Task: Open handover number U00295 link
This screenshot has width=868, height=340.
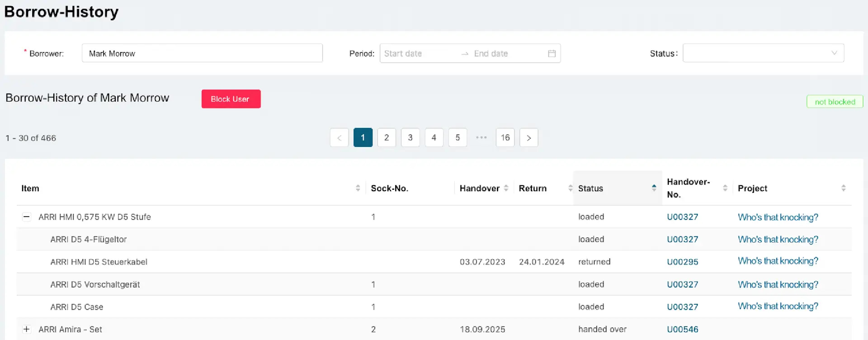Action: click(x=682, y=262)
